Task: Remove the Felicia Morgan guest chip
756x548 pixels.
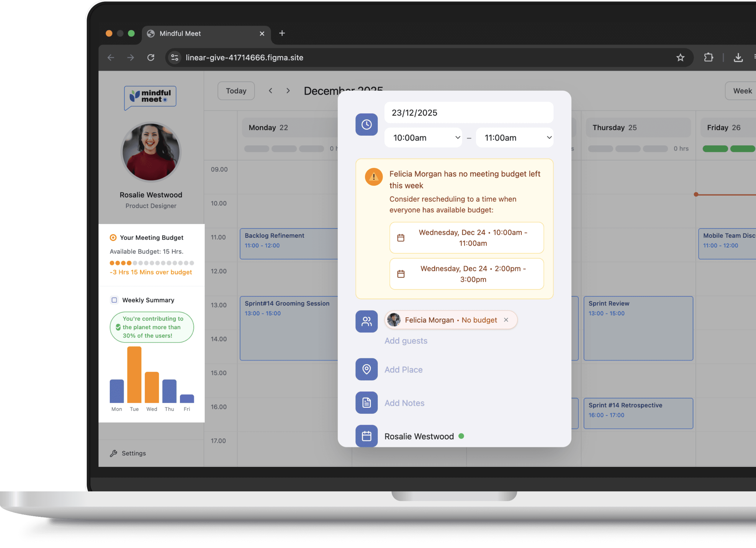Action: [x=506, y=320]
